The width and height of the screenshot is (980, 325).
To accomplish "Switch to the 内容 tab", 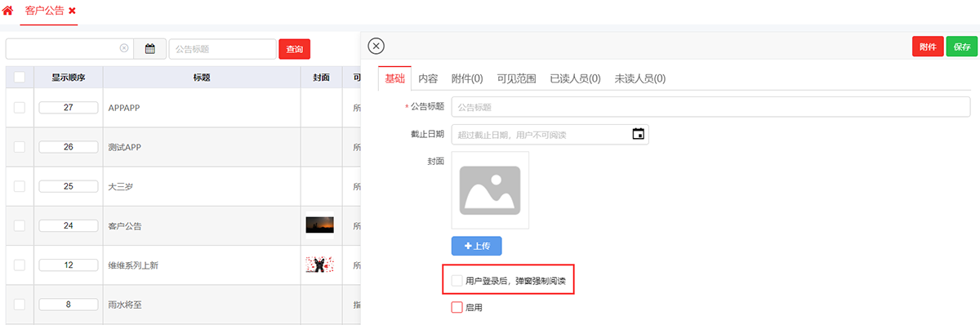I will pos(428,79).
